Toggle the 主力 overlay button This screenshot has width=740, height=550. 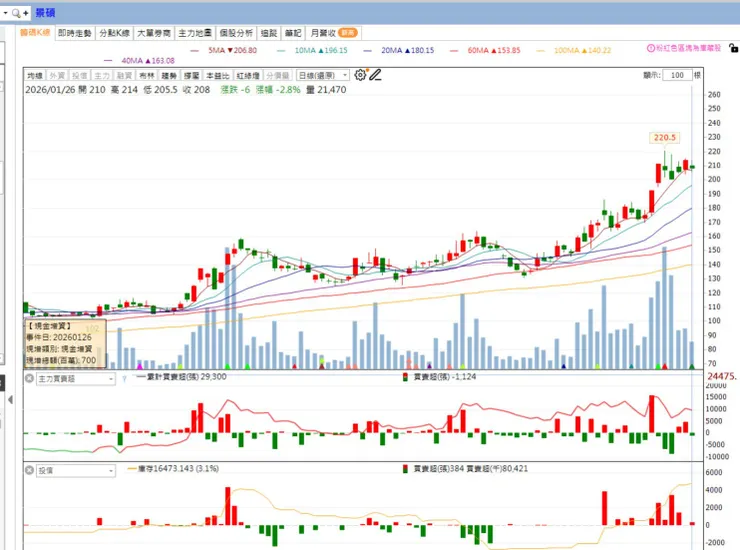tap(101, 76)
